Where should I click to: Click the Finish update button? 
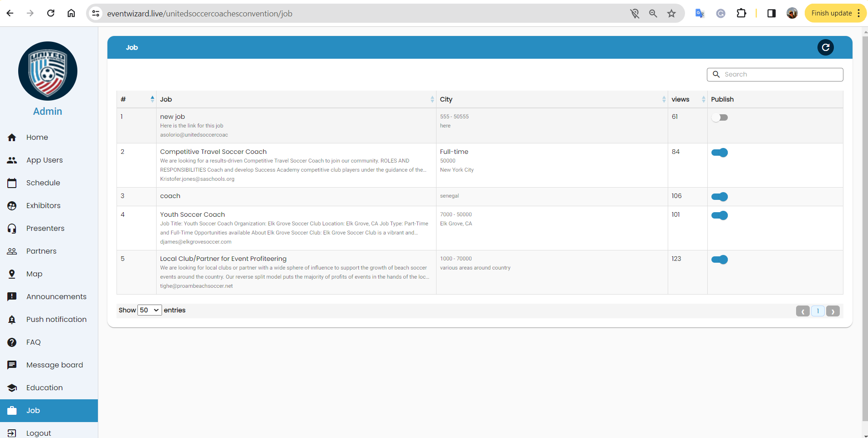(x=831, y=13)
